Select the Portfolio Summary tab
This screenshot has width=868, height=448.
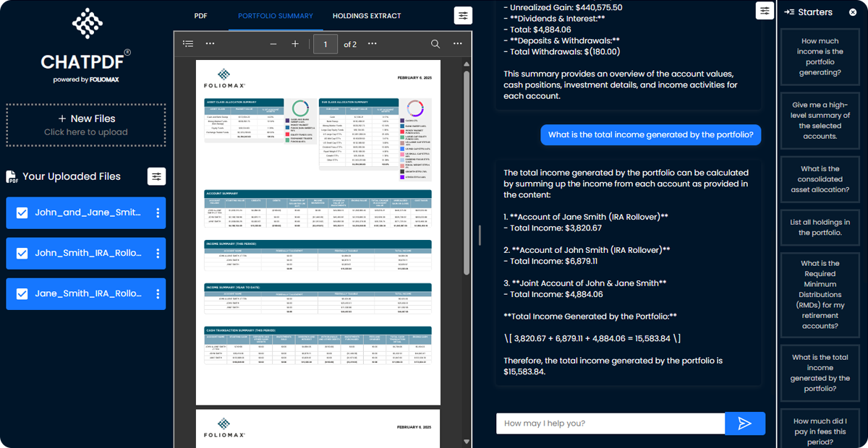(x=276, y=16)
